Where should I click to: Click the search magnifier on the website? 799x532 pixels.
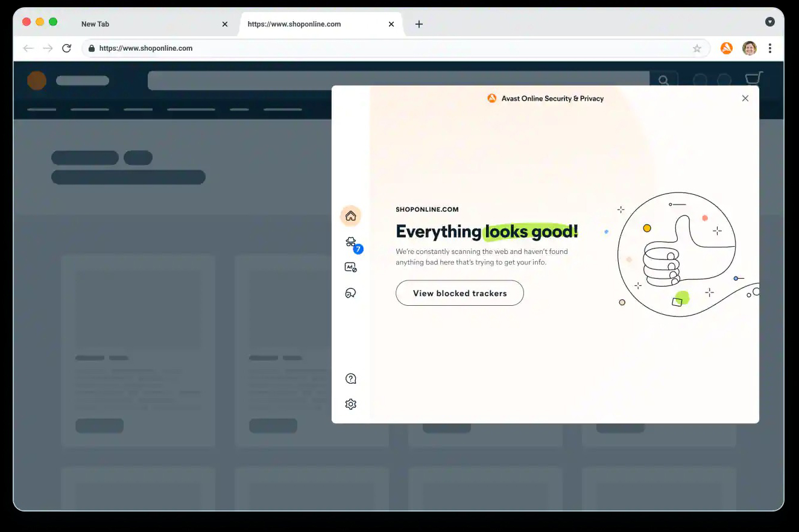pyautogui.click(x=664, y=80)
